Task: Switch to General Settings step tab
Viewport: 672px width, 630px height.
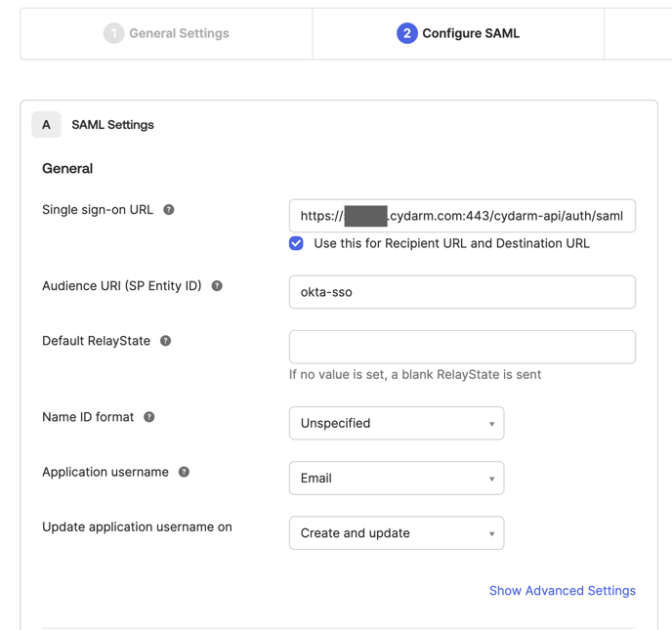Action: click(166, 33)
